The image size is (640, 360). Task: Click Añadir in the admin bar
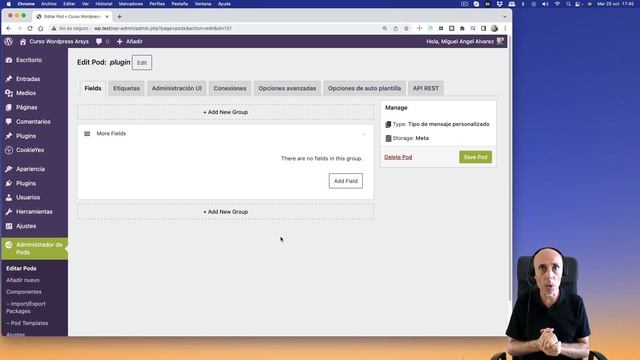click(130, 42)
